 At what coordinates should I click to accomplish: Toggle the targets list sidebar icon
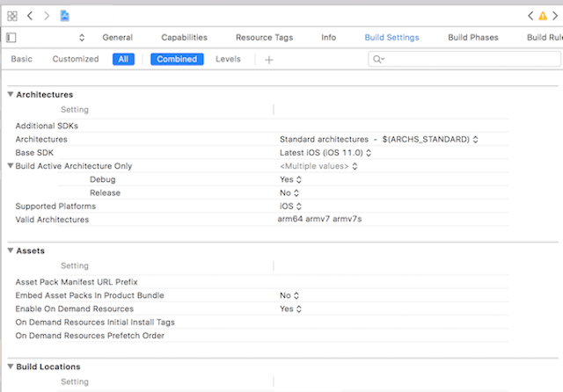tap(11, 38)
